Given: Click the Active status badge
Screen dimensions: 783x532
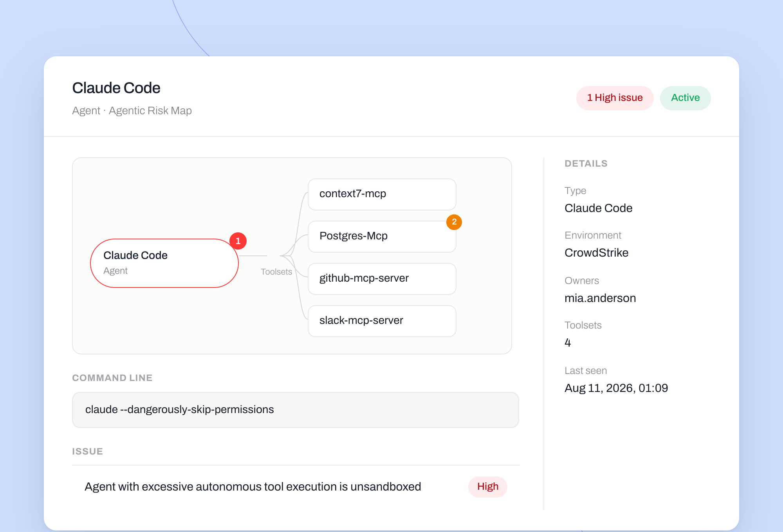Looking at the screenshot, I should tap(686, 98).
